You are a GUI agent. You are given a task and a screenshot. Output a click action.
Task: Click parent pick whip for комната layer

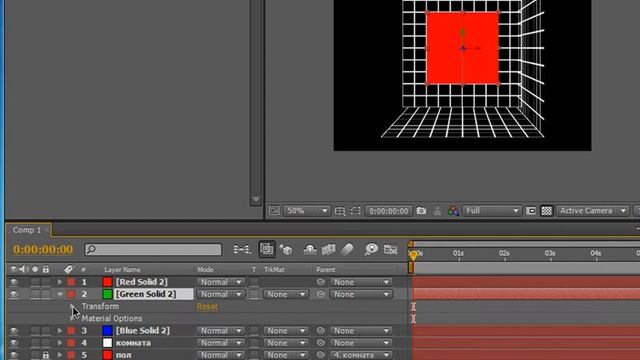[321, 342]
